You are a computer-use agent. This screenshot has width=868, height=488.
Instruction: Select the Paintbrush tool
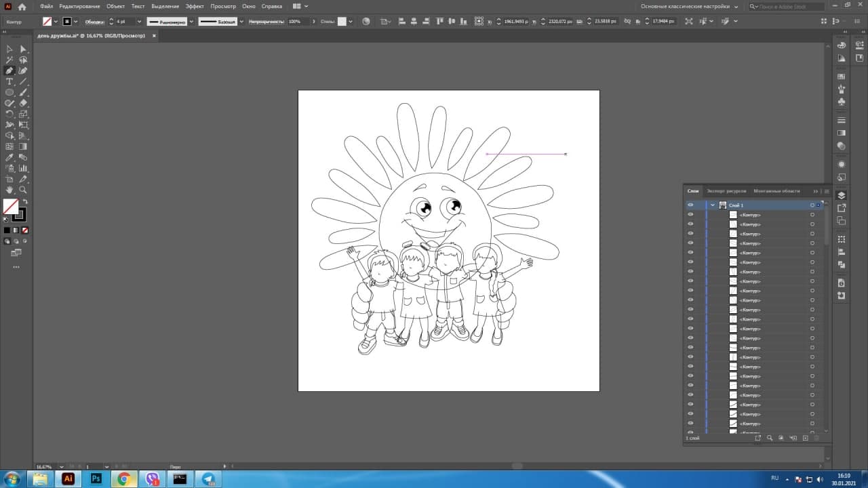(x=23, y=92)
